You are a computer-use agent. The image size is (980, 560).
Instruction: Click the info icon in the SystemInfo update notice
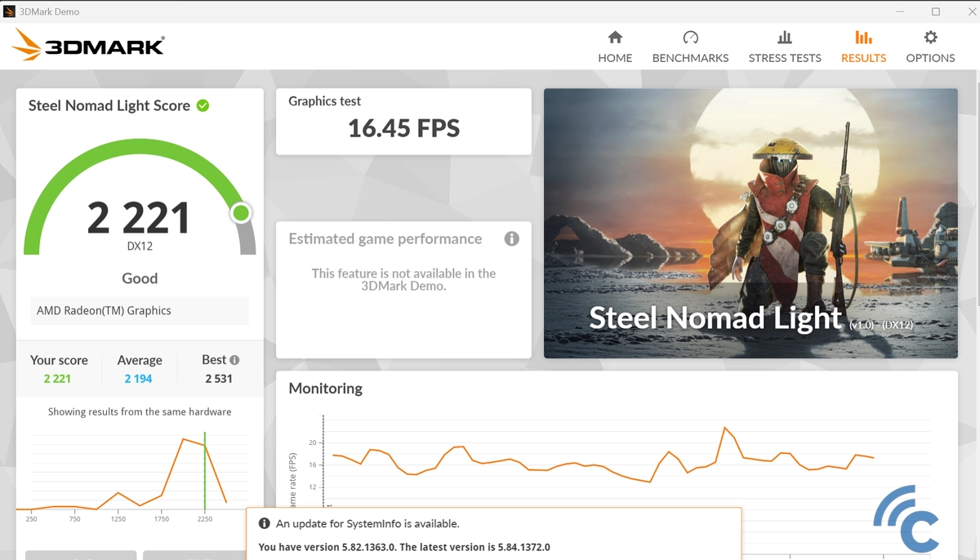[x=265, y=524]
